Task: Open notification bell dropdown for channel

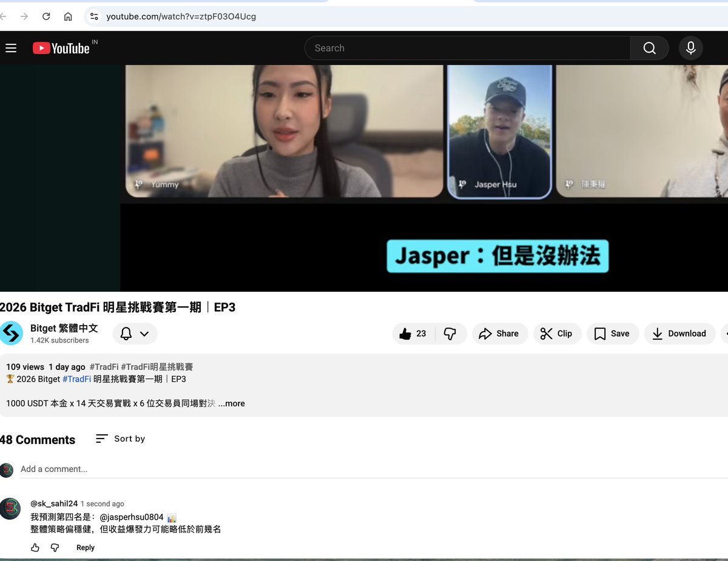Action: 135,334
